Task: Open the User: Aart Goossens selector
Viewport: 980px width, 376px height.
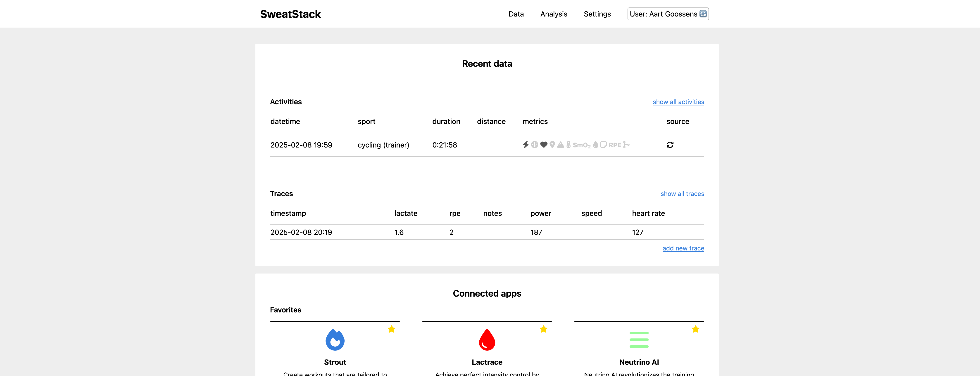Action: coord(668,14)
